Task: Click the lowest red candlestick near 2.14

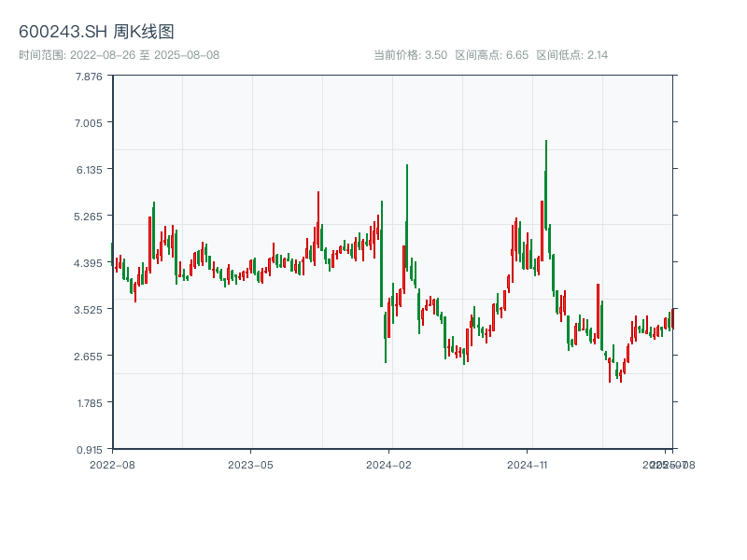Action: (621, 375)
